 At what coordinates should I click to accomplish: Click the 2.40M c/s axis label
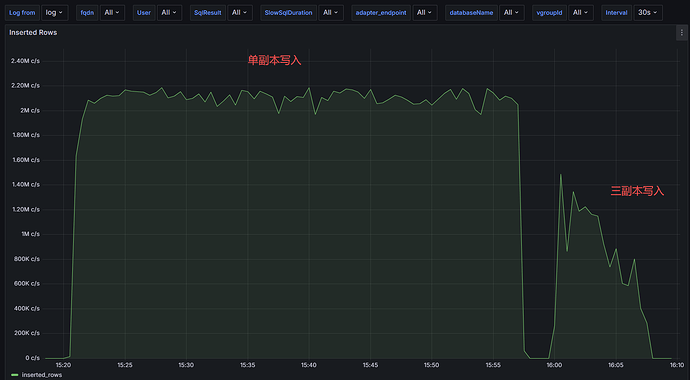coord(26,61)
